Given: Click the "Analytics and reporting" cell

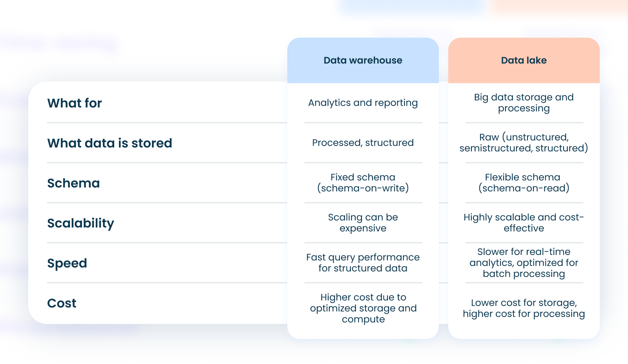Looking at the screenshot, I should [363, 103].
